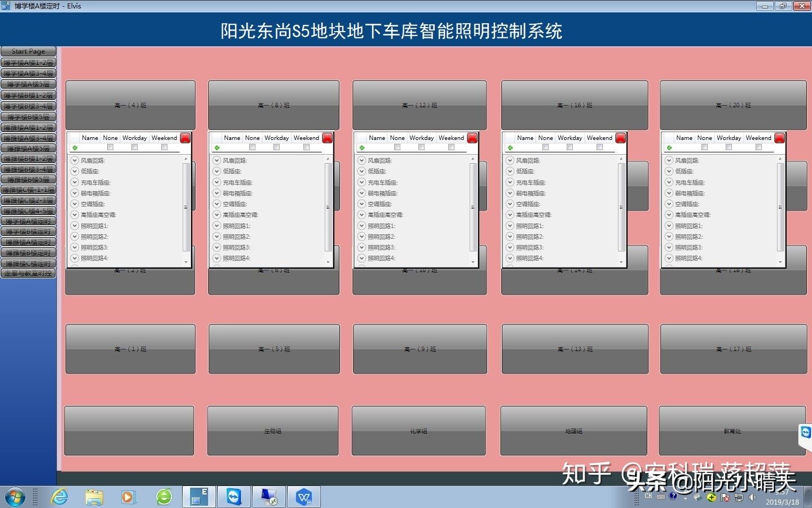The image size is (812, 508).
Task: Launch Internet Explorer from the taskbar
Action: coord(59,497)
